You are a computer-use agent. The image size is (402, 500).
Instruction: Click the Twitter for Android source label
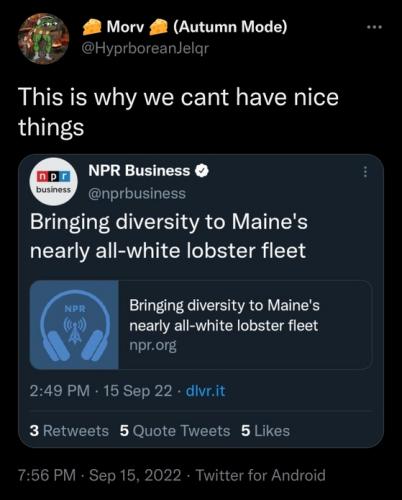pyautogui.click(x=260, y=475)
